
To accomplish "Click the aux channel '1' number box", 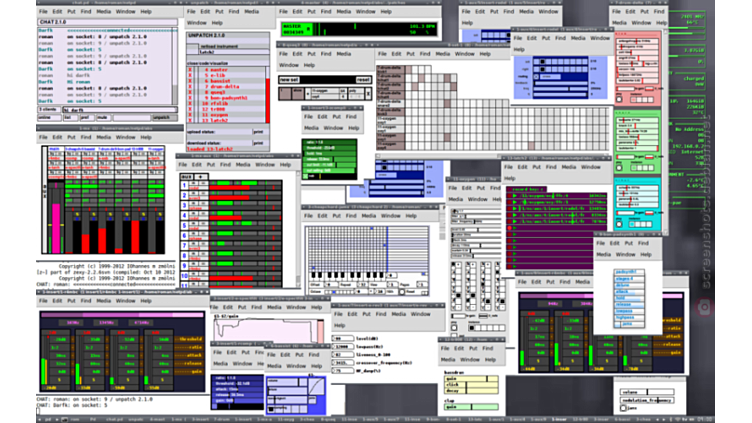I will [x=185, y=187].
